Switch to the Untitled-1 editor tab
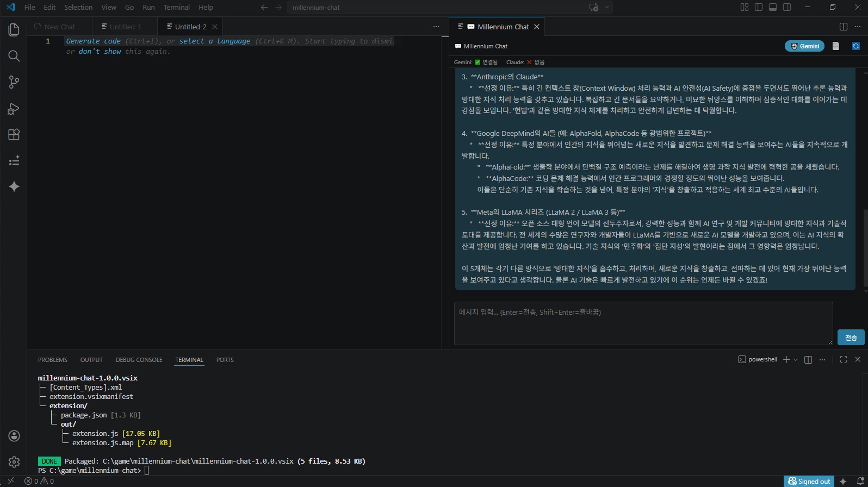This screenshot has height=487, width=868. tap(125, 27)
